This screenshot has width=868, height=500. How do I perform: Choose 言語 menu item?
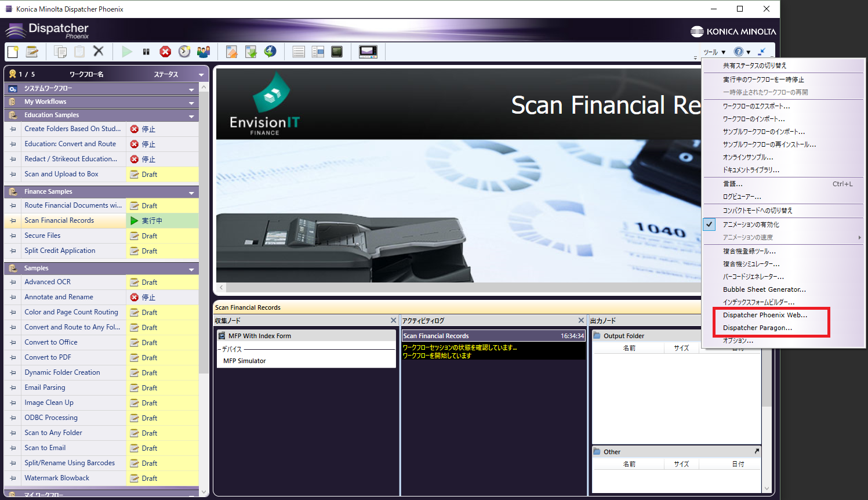tap(783, 184)
